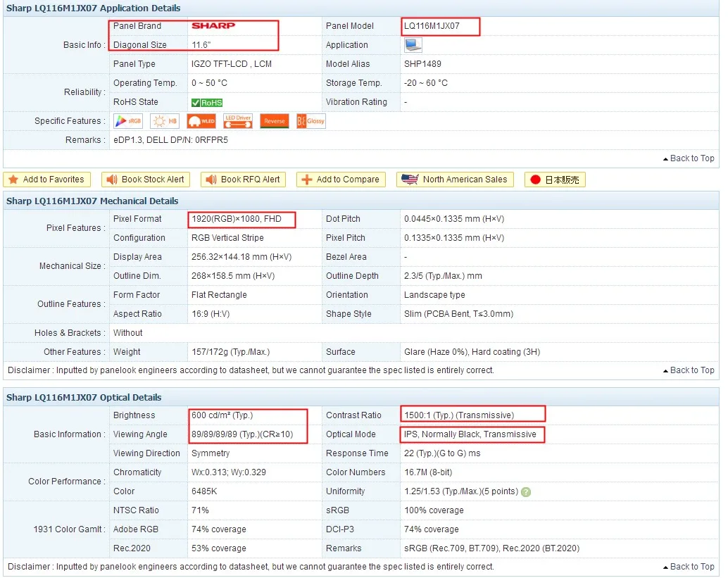Back to Top in Application Details
This screenshot has height=578, width=728.
[x=689, y=158]
